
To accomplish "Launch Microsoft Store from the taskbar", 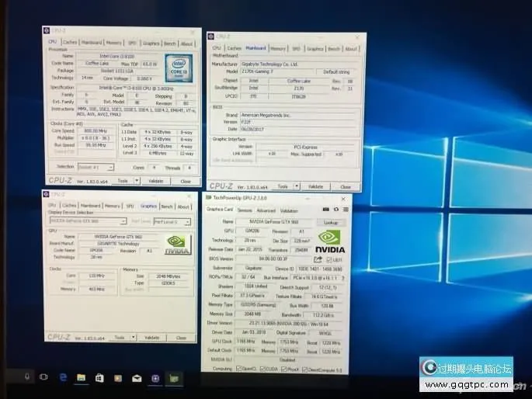I will pos(99,377).
